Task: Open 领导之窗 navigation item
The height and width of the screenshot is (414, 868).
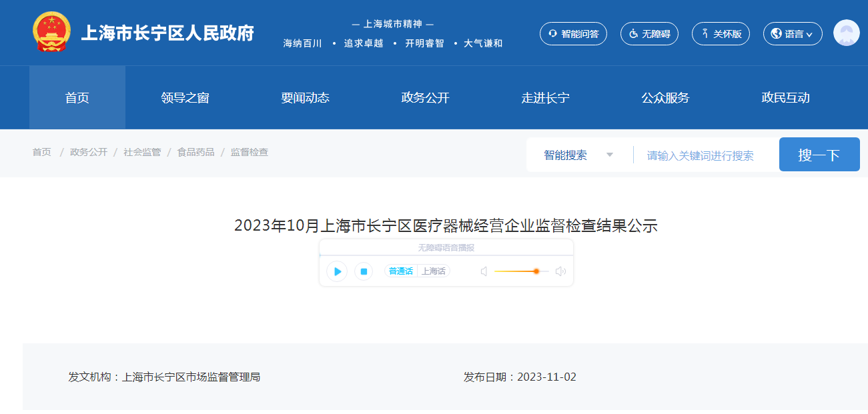Action: pyautogui.click(x=185, y=97)
